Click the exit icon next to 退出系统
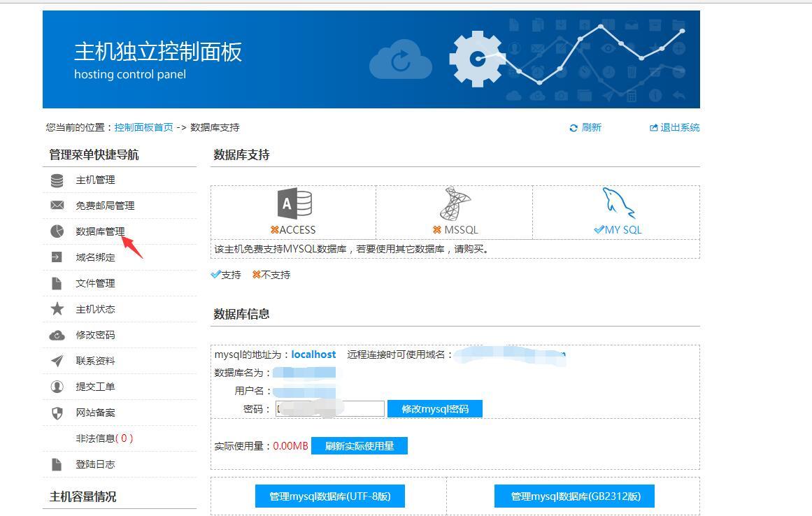The height and width of the screenshot is (516, 812). [x=653, y=128]
